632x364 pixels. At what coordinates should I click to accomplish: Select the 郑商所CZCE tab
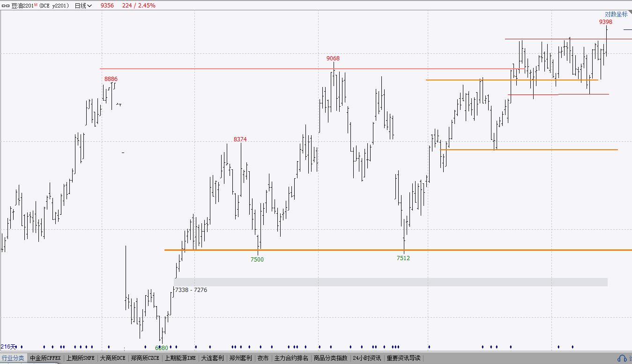coord(145,358)
